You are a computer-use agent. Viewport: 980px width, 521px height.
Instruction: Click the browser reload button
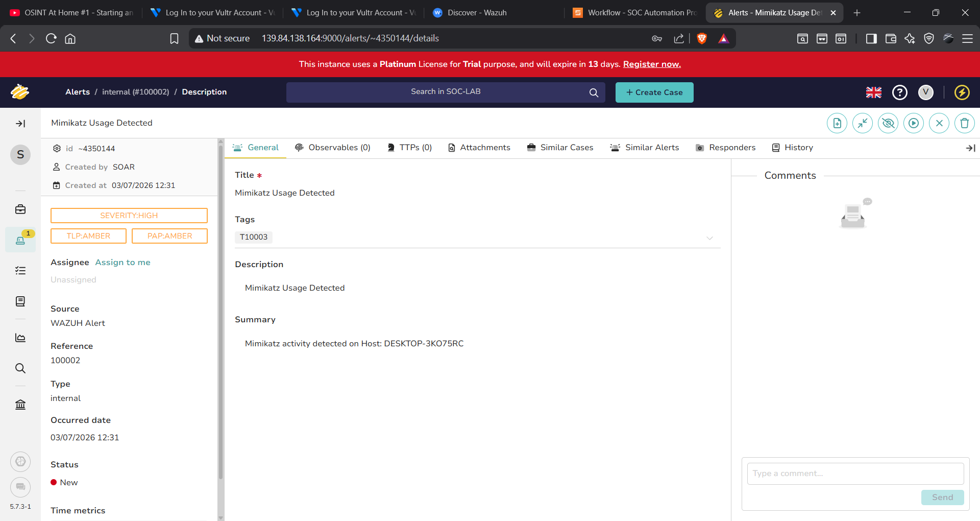pos(51,38)
